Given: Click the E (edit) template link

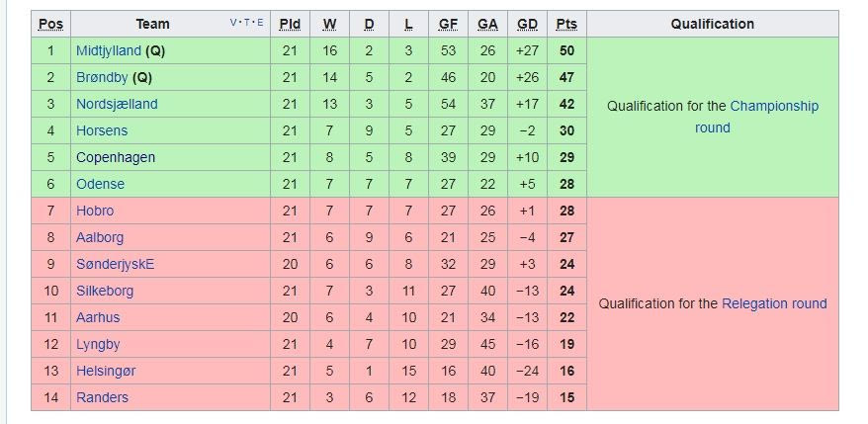Looking at the screenshot, I should (260, 23).
